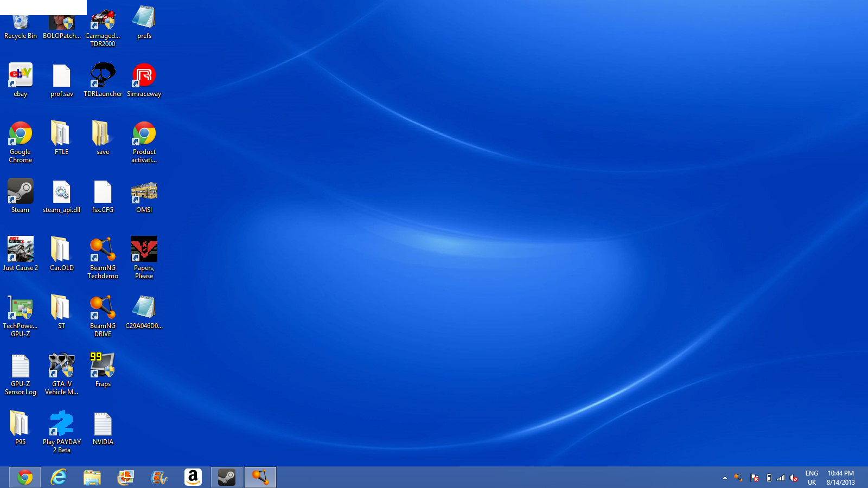Screen dimensions: 868x488
Task: Select the prof.sav file icon
Action: [x=62, y=80]
